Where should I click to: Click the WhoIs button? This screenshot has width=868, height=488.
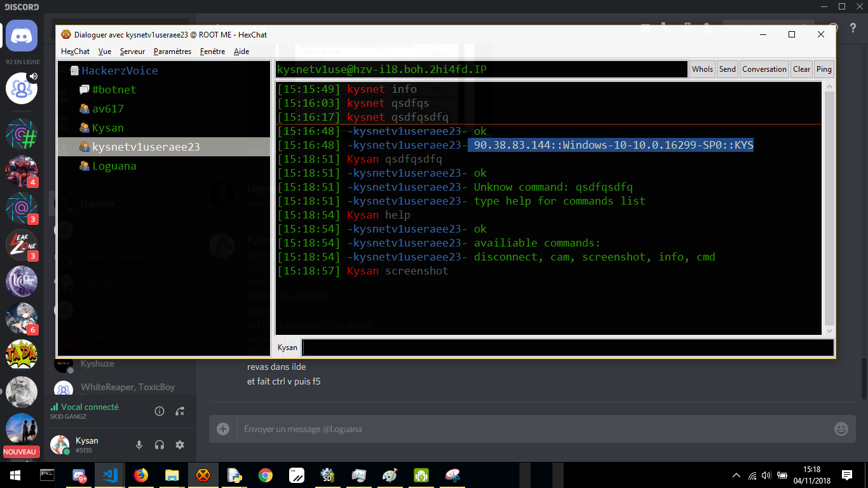[702, 69]
